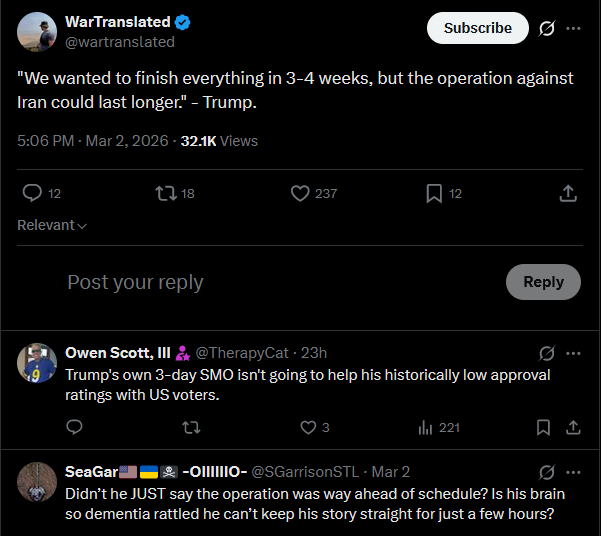Open WarTranslated's profile picture
Screen dimensions: 601x536
pyautogui.click(x=37, y=32)
